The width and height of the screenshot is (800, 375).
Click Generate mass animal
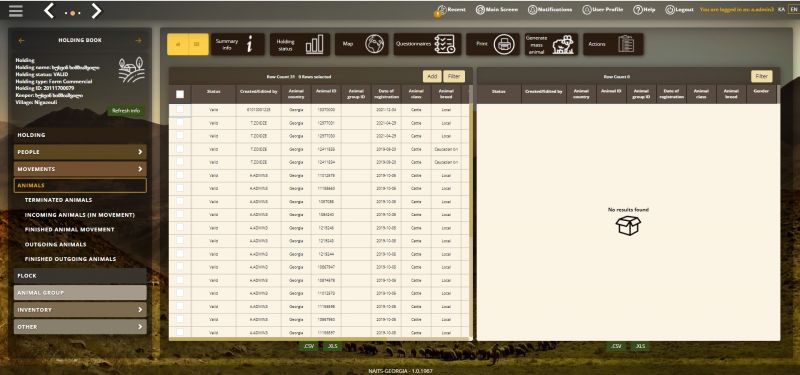tap(552, 44)
